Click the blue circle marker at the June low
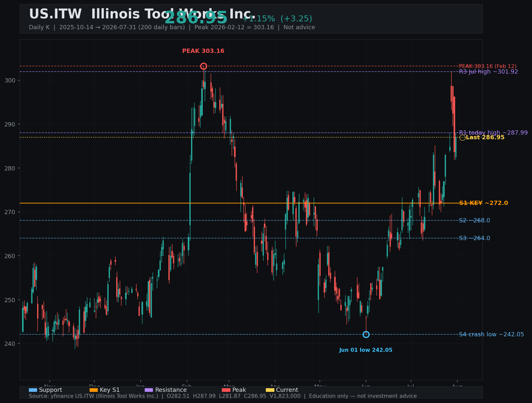 click(366, 334)
